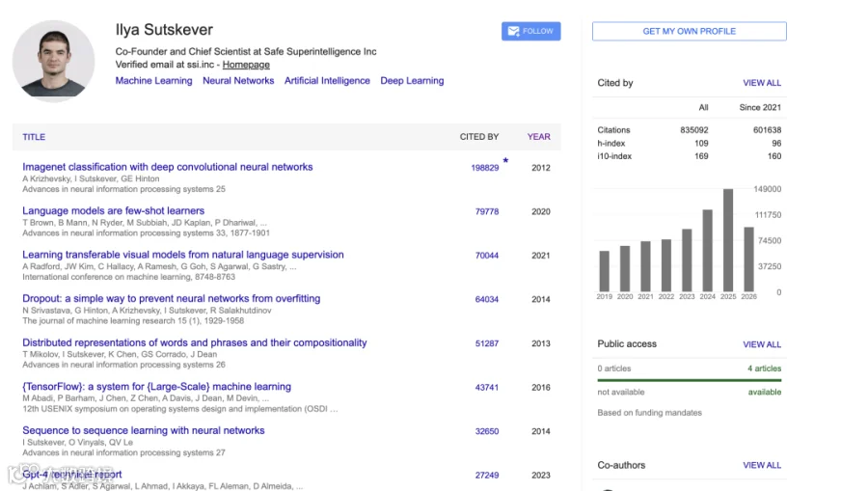Follow this author with the Follow button
This screenshot has width=868, height=491.
coord(530,31)
